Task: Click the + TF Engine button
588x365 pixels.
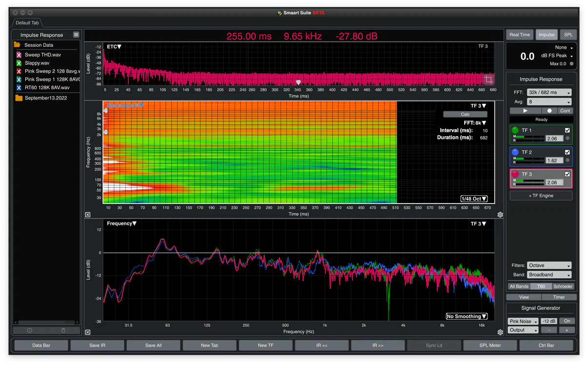Action: 541,196
